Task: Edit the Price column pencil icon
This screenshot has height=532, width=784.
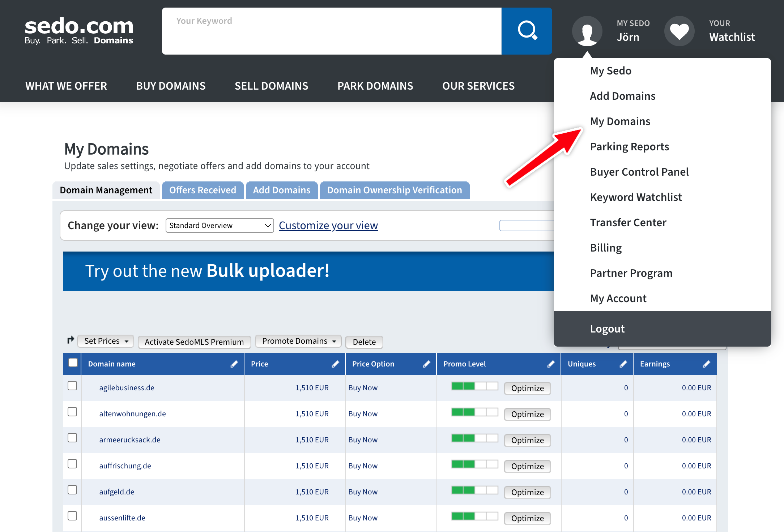Action: (x=336, y=364)
